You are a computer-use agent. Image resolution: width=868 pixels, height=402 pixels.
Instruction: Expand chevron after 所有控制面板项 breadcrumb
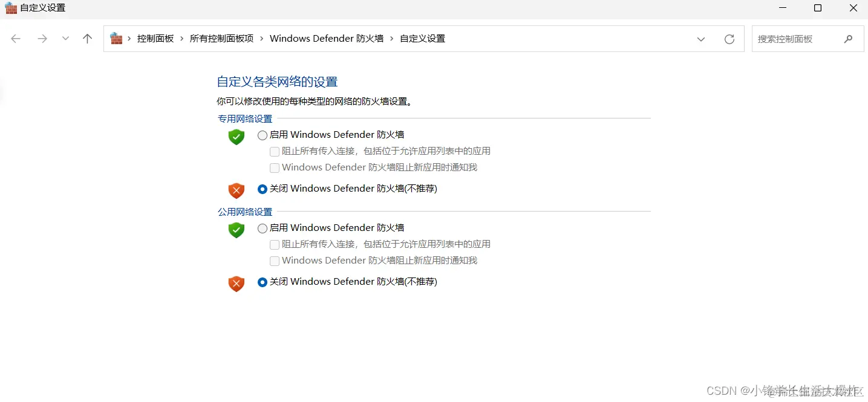(262, 39)
